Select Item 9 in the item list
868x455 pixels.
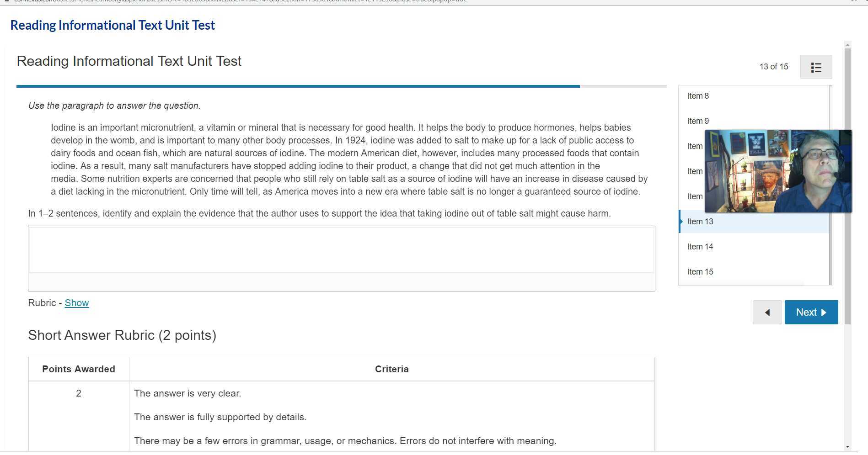[x=698, y=121]
